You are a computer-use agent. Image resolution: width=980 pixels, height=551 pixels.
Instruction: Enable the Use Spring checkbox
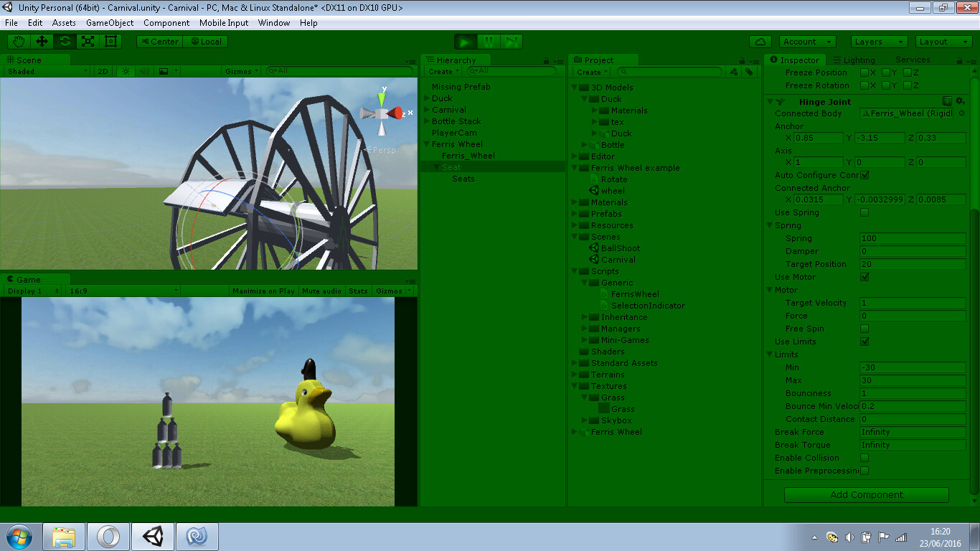click(864, 212)
